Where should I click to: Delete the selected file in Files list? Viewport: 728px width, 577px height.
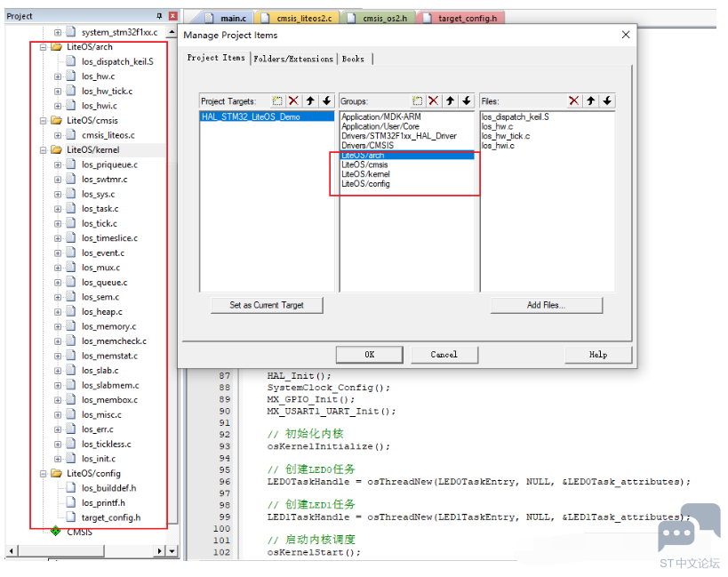click(x=574, y=100)
